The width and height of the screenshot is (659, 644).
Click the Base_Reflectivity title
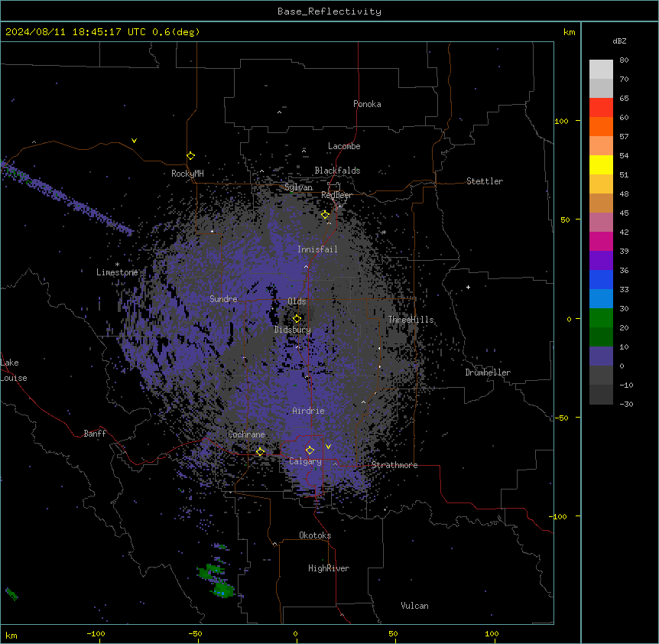click(329, 11)
